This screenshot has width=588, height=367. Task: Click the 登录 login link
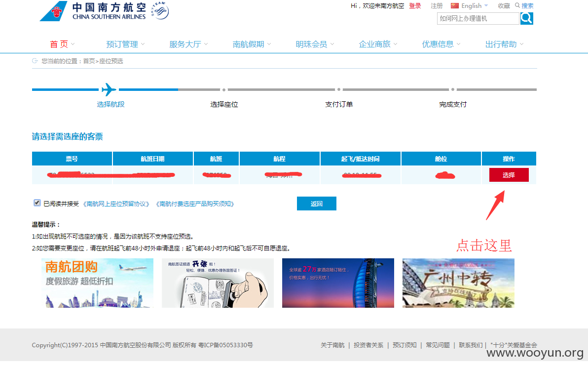pyautogui.click(x=415, y=5)
